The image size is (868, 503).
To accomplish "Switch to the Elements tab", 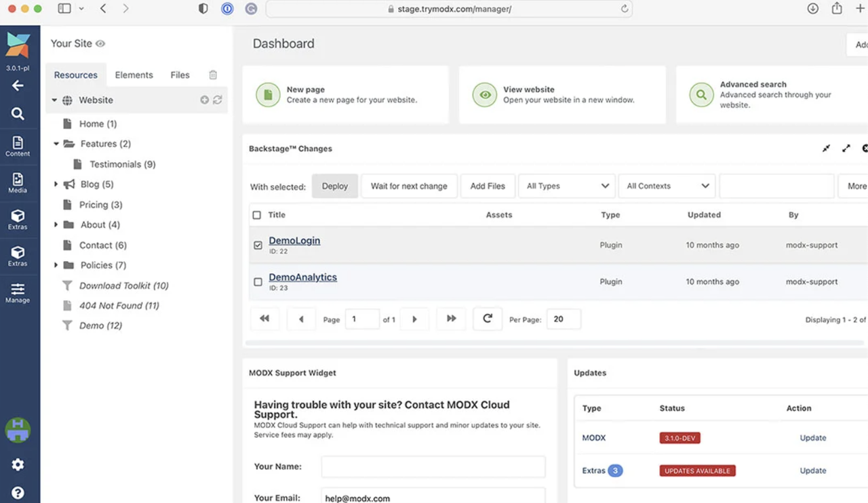I will [x=134, y=75].
